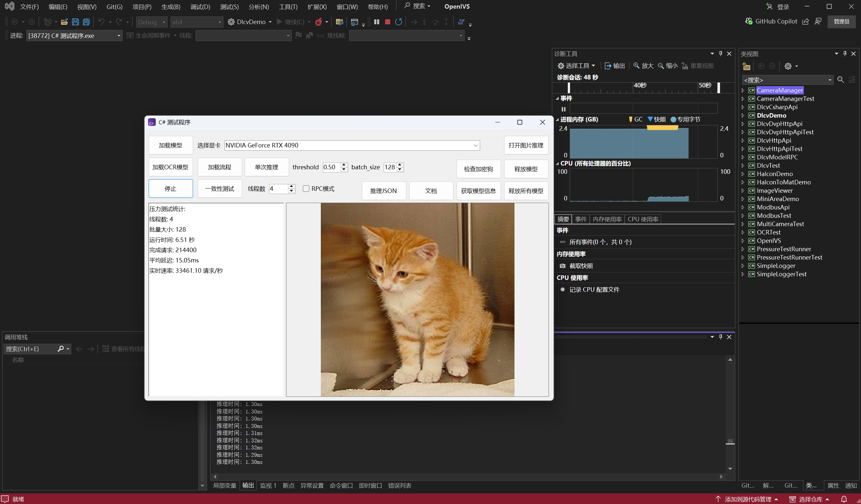Viewport: 861px width, 504px height.
Task: Click the Take Snapshot (截取快照) camera icon
Action: pyautogui.click(x=562, y=266)
